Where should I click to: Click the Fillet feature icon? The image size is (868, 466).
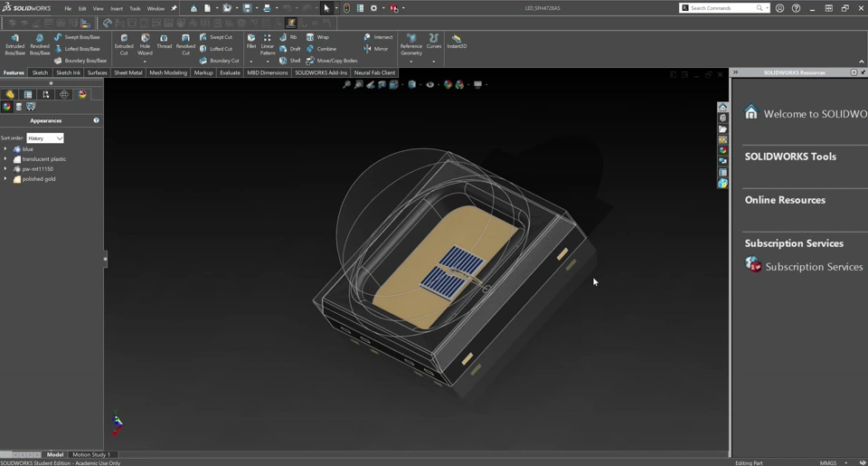[251, 42]
